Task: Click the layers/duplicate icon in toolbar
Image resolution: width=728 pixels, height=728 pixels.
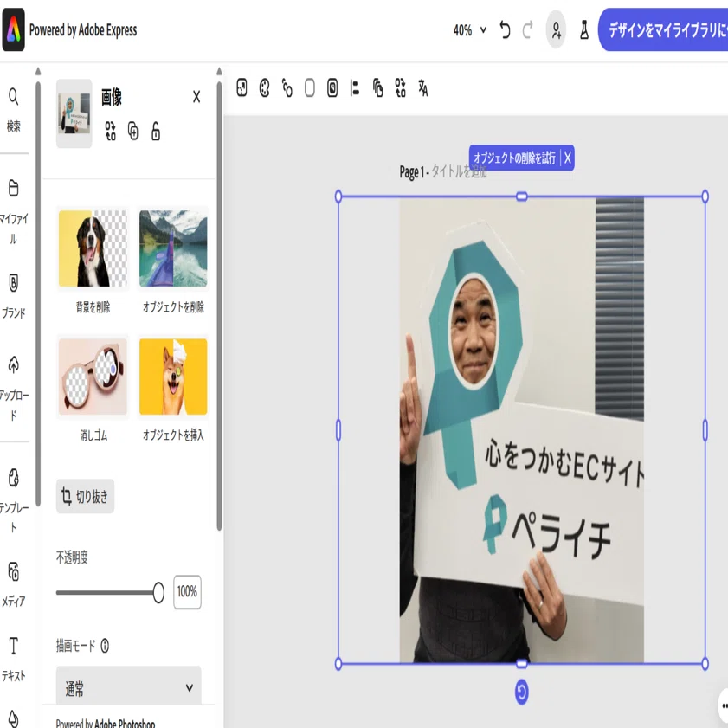Action: point(378,87)
